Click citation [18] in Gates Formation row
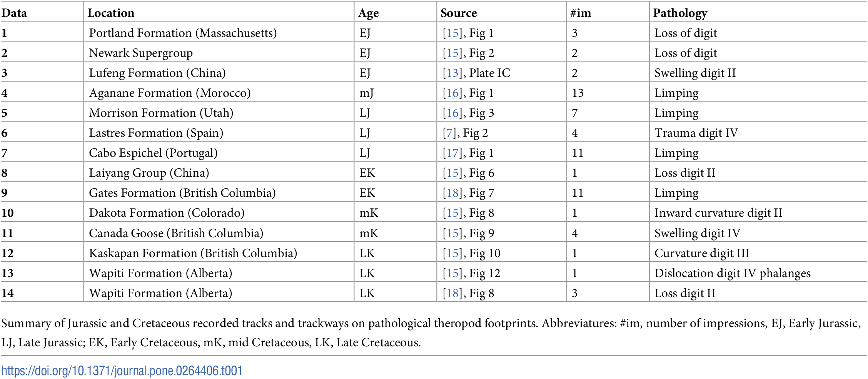This screenshot has width=868, height=379. tap(452, 193)
